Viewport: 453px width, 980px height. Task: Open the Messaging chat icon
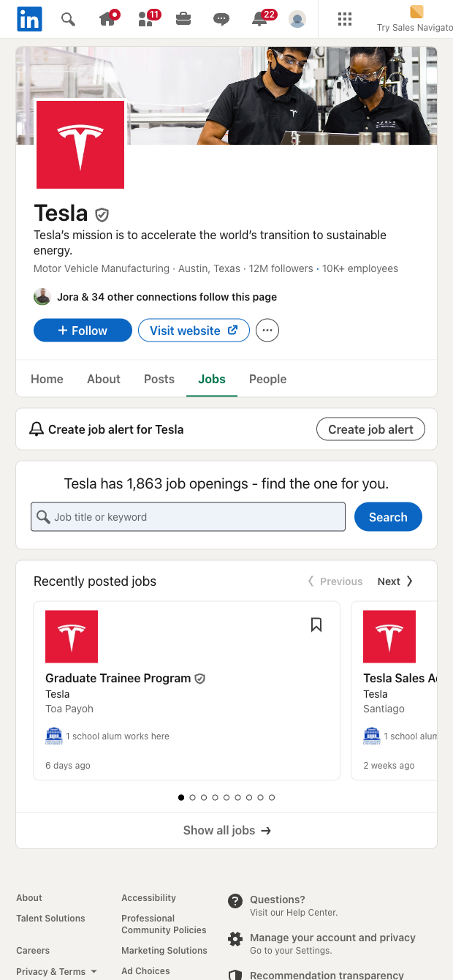(221, 20)
